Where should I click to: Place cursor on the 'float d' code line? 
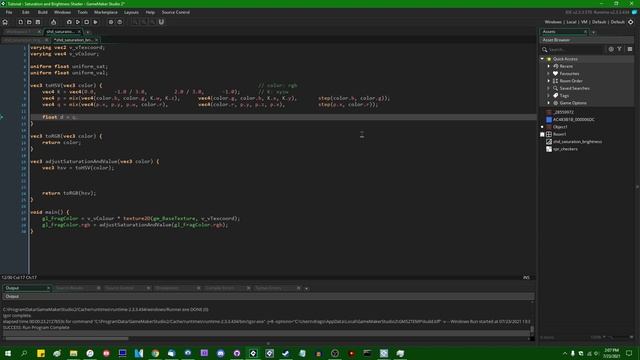pos(282,117)
